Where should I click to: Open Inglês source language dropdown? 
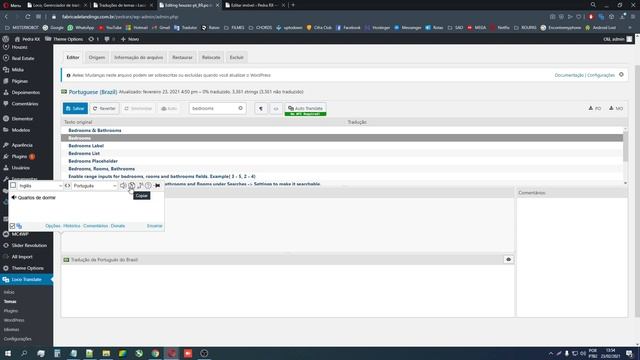point(40,186)
